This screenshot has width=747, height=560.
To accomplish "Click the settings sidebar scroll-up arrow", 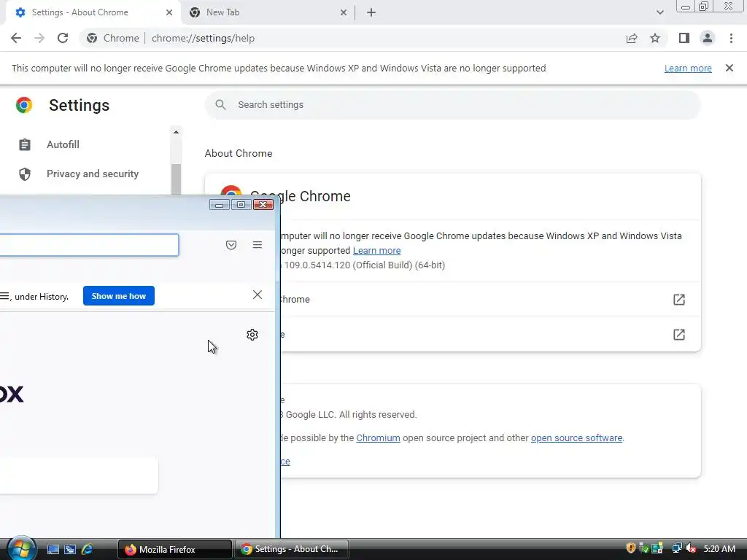I will (x=177, y=132).
